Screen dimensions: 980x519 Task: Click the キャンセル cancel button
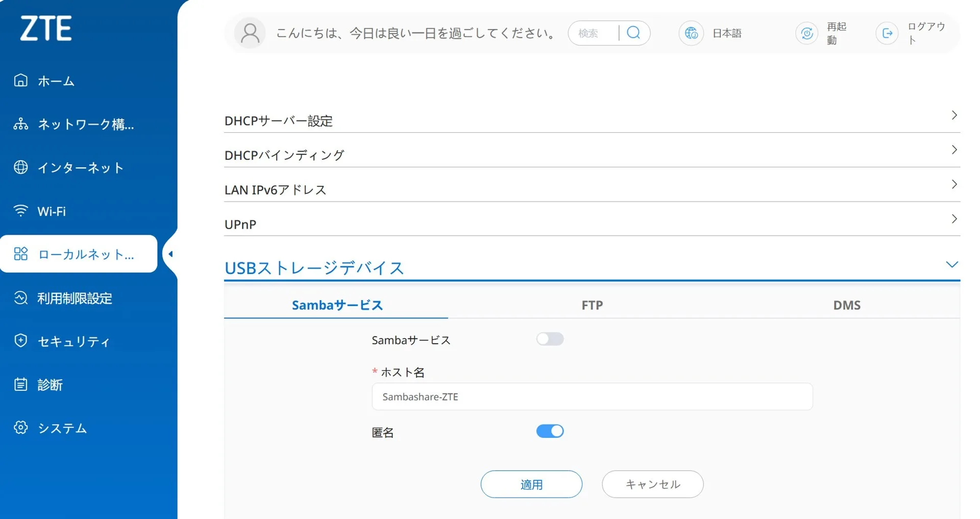tap(652, 484)
